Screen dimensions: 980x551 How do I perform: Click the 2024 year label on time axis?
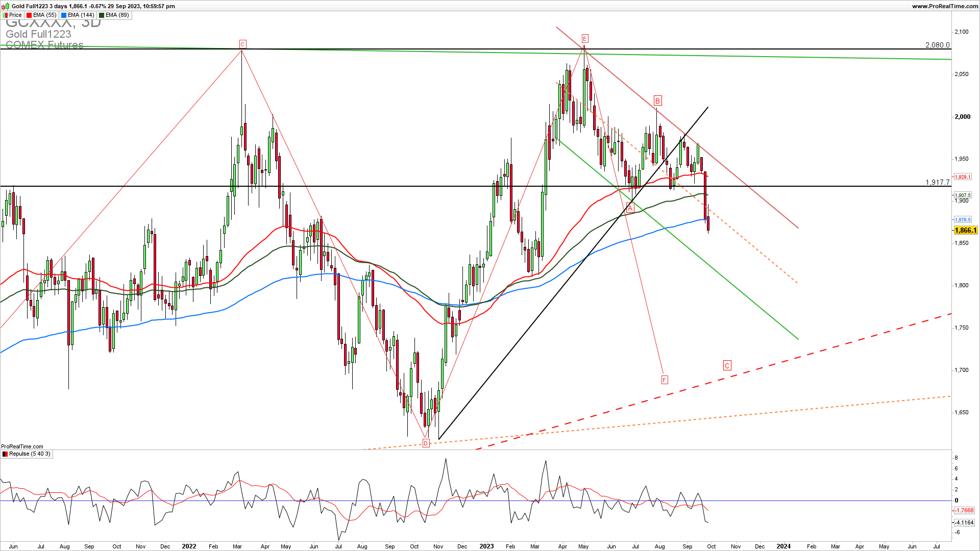pyautogui.click(x=783, y=546)
